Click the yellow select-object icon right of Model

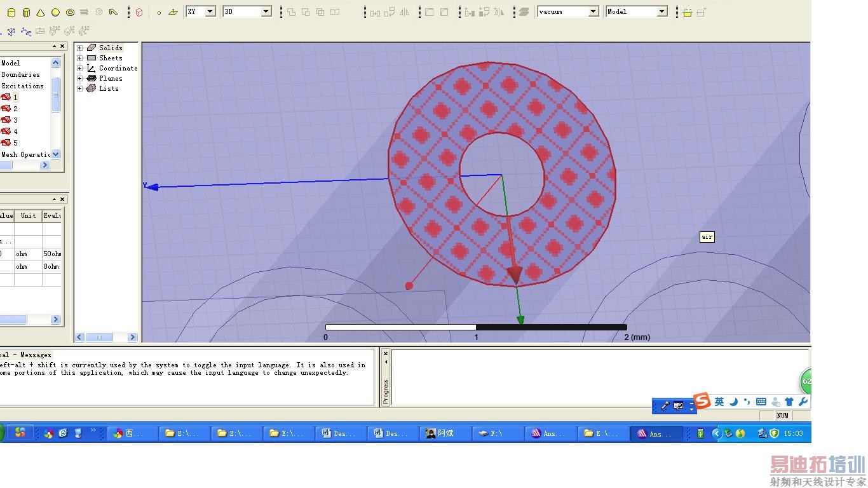688,12
